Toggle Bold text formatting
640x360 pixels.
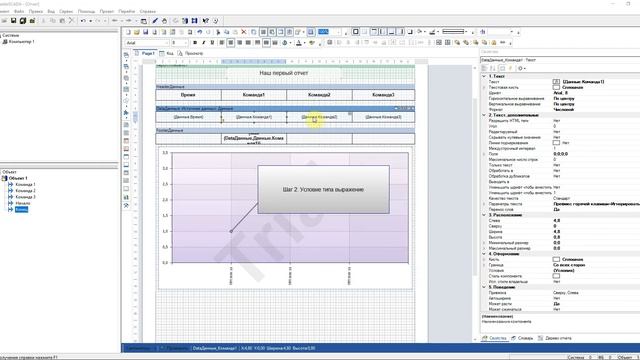click(x=195, y=43)
